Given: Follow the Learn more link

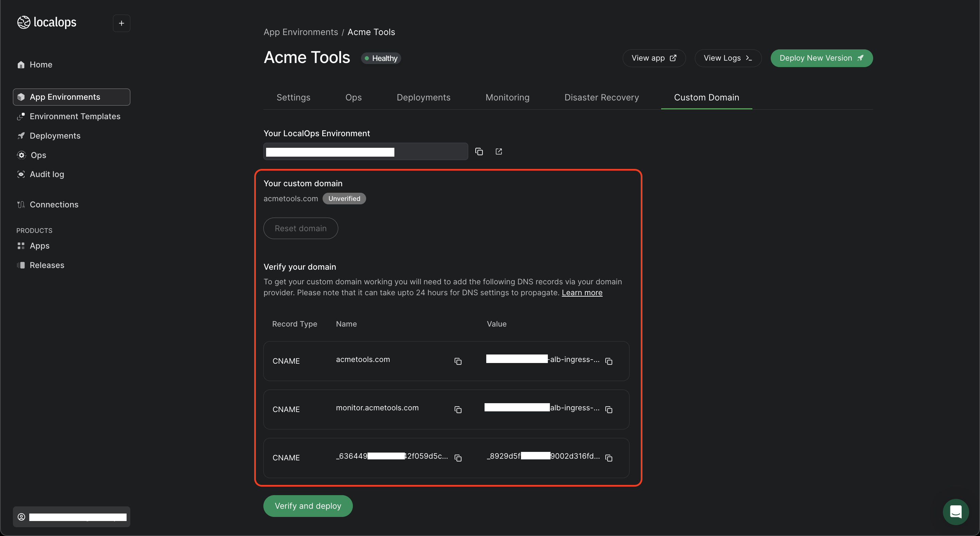Looking at the screenshot, I should (582, 293).
